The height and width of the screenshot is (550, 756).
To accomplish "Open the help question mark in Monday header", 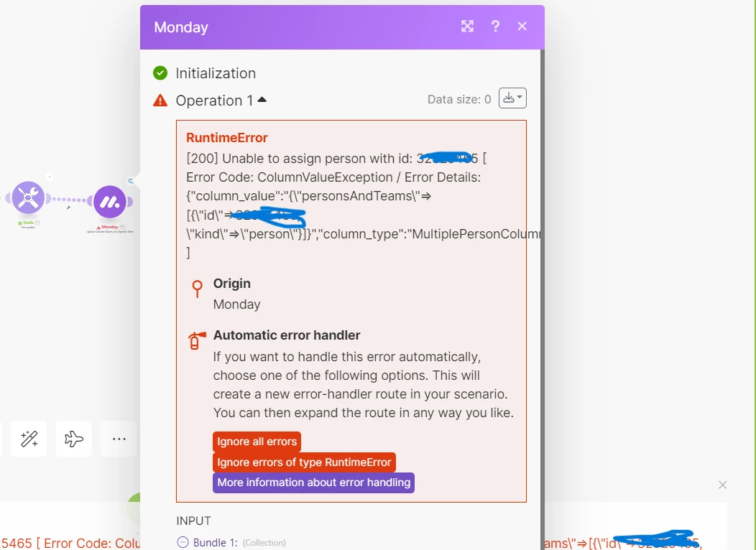I will click(495, 26).
